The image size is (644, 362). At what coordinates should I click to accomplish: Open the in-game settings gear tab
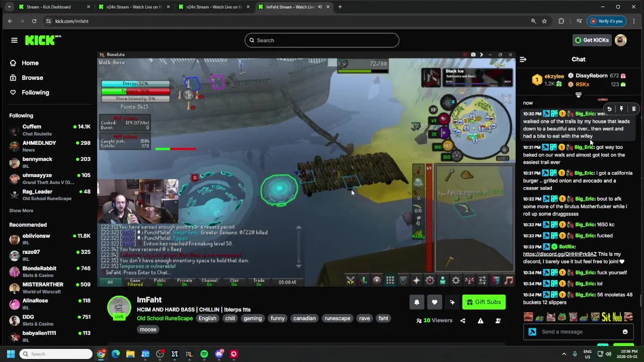[456, 281]
